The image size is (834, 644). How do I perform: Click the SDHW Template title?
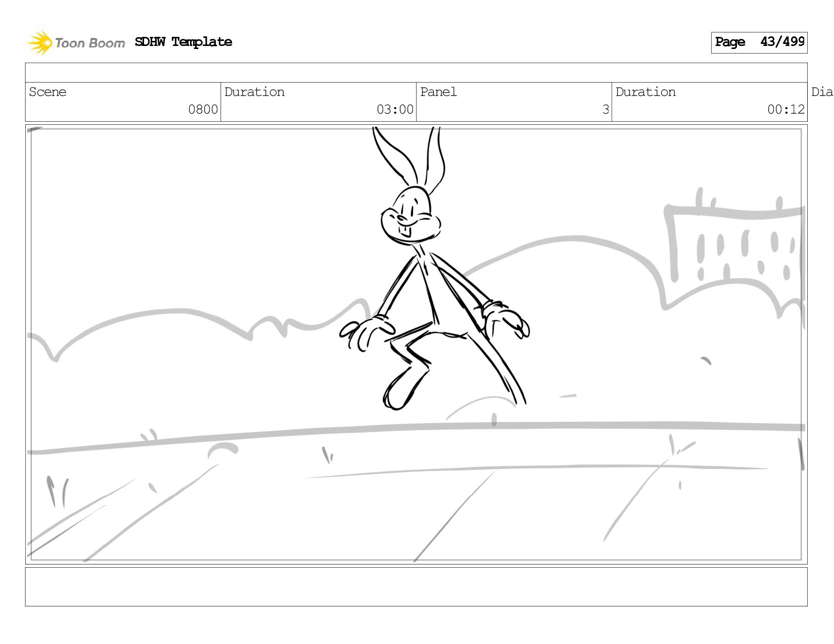pyautogui.click(x=183, y=42)
